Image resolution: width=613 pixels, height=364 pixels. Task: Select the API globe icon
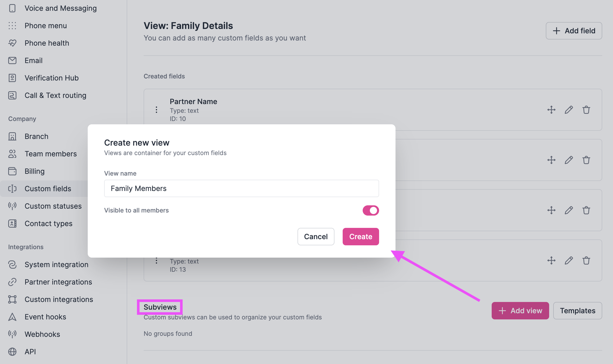(12, 351)
